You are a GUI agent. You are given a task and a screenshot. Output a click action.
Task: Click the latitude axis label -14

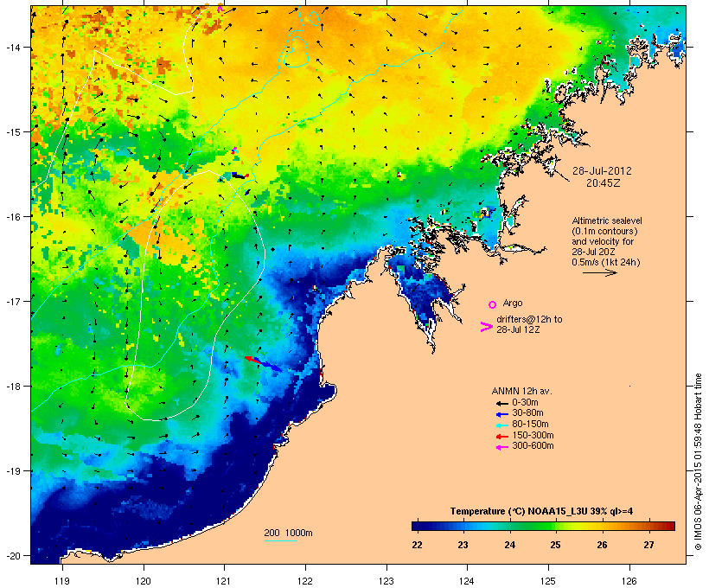12,48
